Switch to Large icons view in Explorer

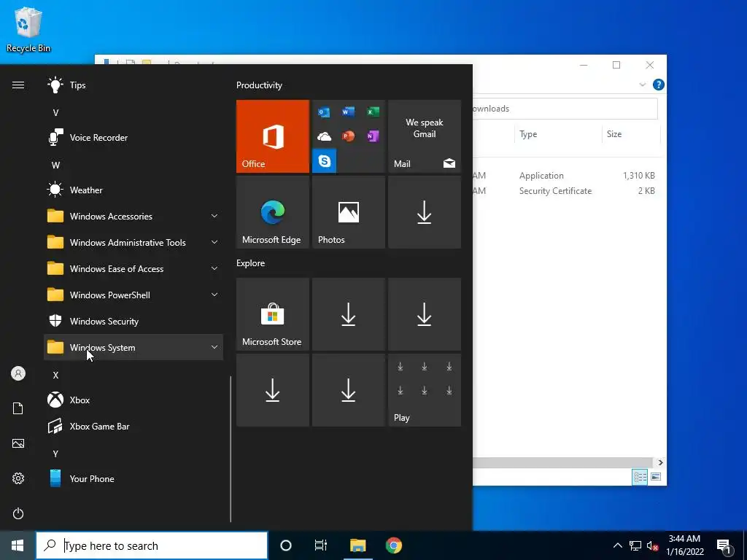[656, 477]
